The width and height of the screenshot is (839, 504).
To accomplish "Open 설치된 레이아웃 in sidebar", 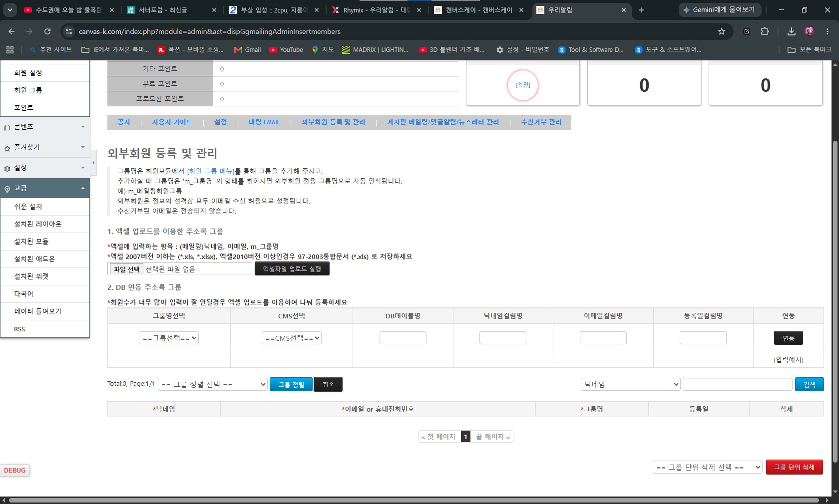I will (x=45, y=224).
